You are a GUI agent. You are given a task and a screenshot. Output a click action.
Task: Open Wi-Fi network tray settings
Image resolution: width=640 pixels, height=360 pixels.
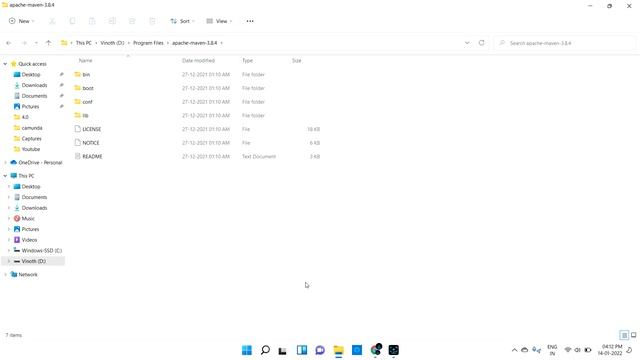point(568,350)
